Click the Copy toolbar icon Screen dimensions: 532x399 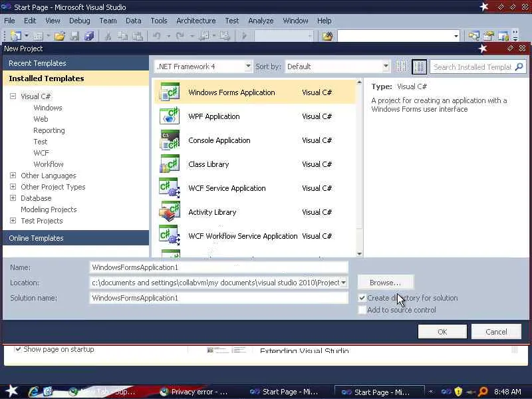(x=122, y=36)
